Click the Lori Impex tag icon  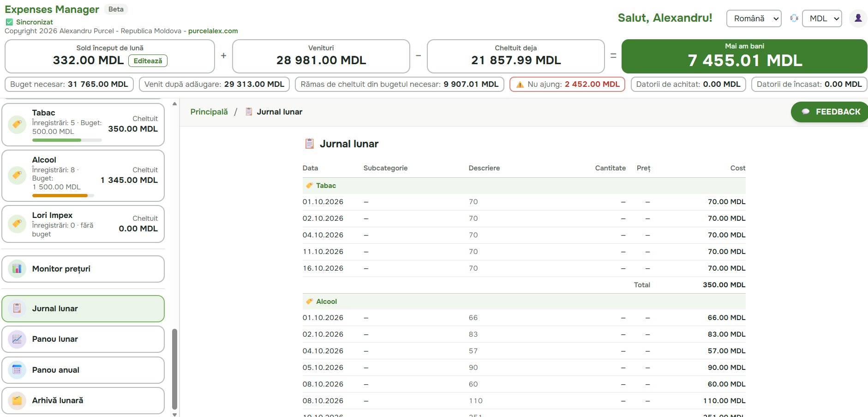pos(17,224)
